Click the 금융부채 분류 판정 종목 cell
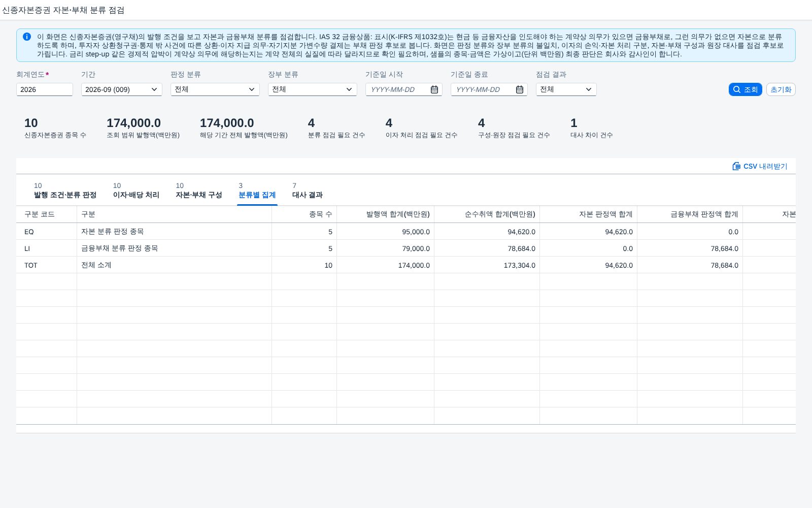Image resolution: width=812 pixels, height=508 pixels. (175, 248)
